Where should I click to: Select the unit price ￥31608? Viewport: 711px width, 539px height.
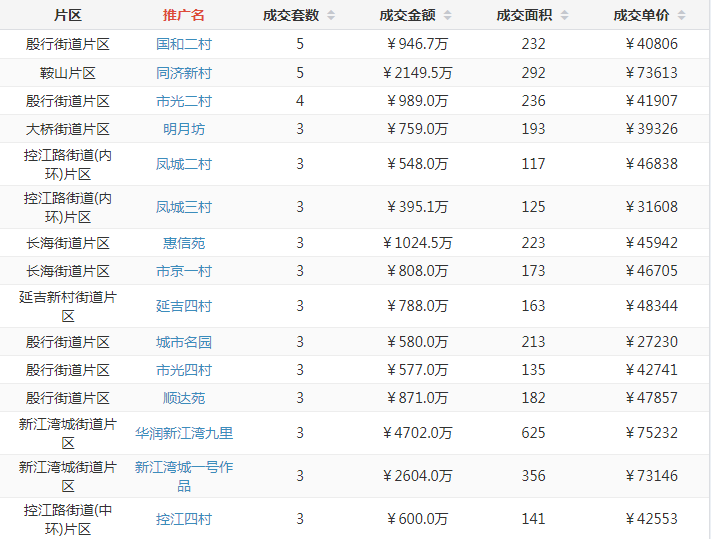[x=652, y=207]
